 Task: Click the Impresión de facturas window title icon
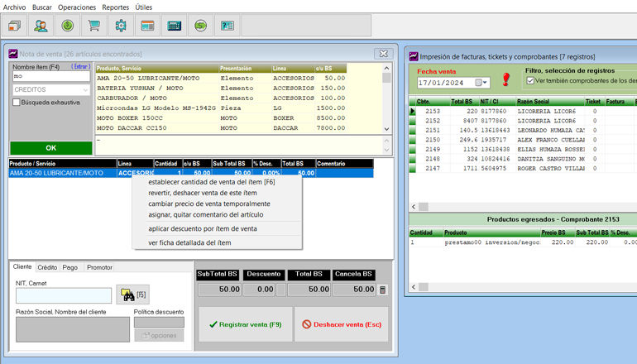(x=414, y=56)
